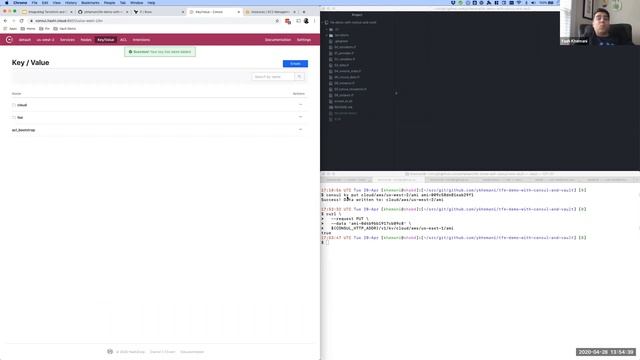640x360 pixels.
Task: Open the Apple menu
Action: (x=7, y=3)
